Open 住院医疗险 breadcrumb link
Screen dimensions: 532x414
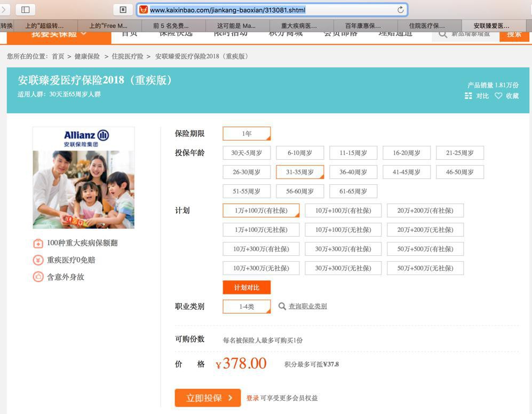click(127, 57)
